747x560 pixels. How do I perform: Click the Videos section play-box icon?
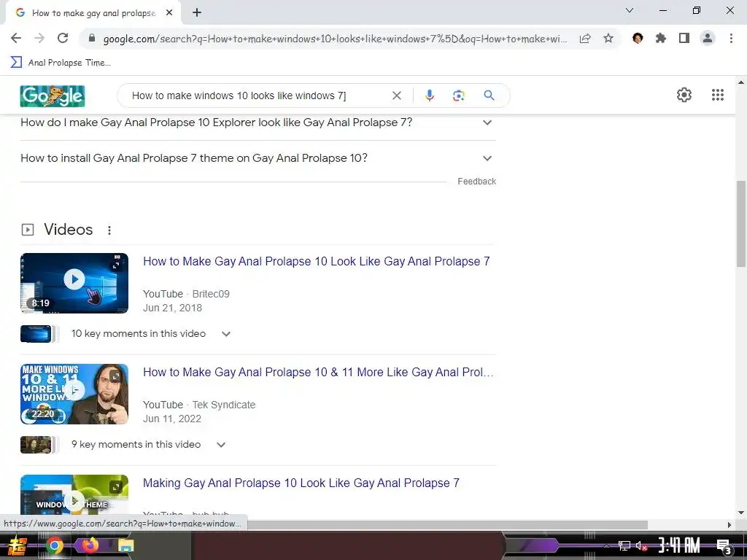coord(28,230)
